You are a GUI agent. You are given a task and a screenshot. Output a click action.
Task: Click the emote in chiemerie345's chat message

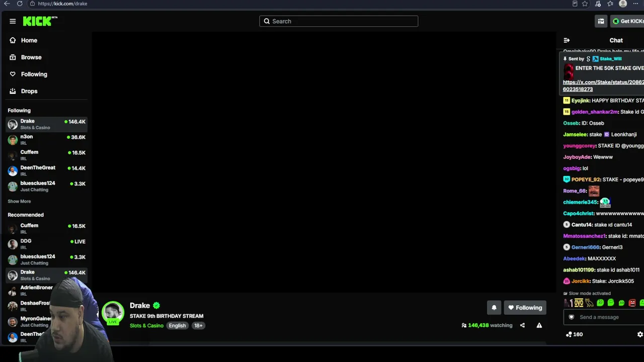point(605,202)
